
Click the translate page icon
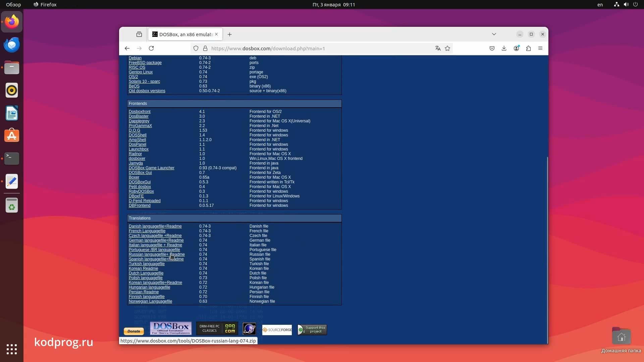(438, 48)
